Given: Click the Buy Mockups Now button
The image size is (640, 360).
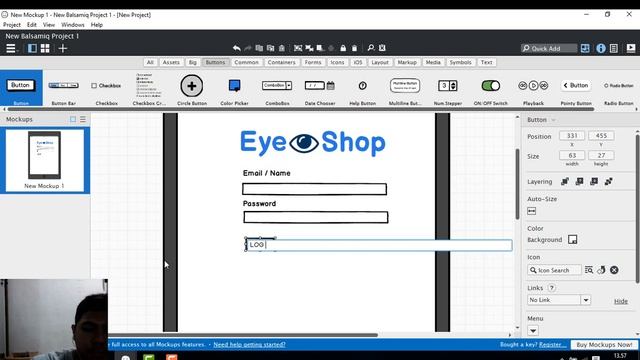Looking at the screenshot, I should 604,345.
